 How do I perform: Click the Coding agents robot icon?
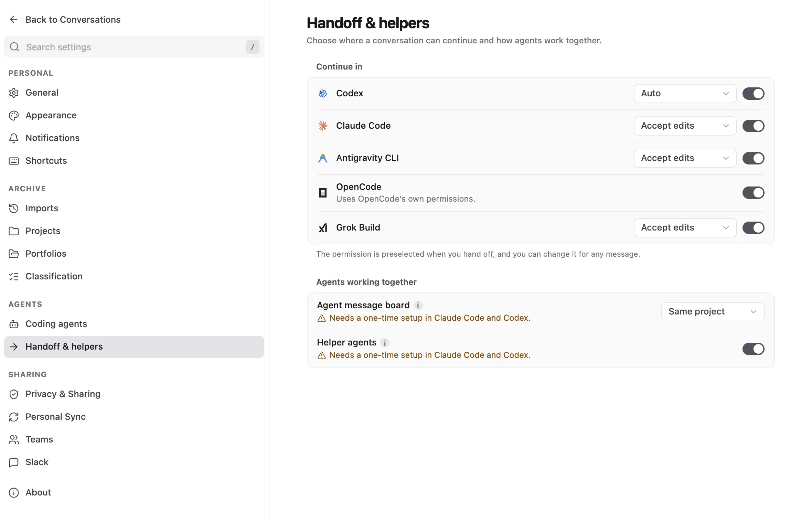coord(14,324)
